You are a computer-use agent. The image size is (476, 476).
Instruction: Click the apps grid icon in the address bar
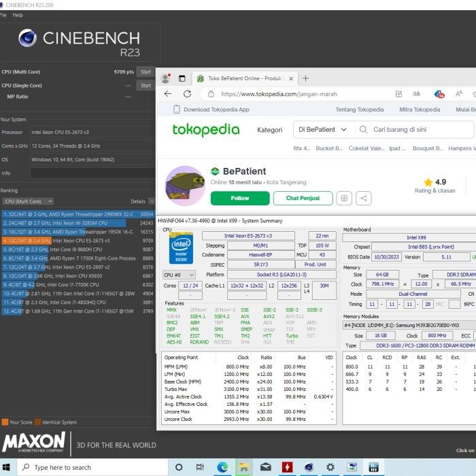click(x=398, y=94)
